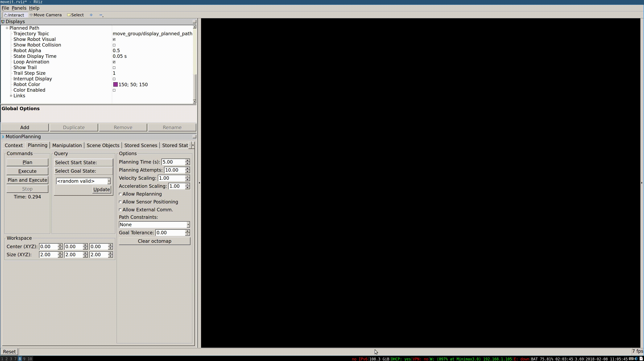The image size is (644, 361).
Task: Choose the Select tool in toolbar
Action: (x=75, y=15)
